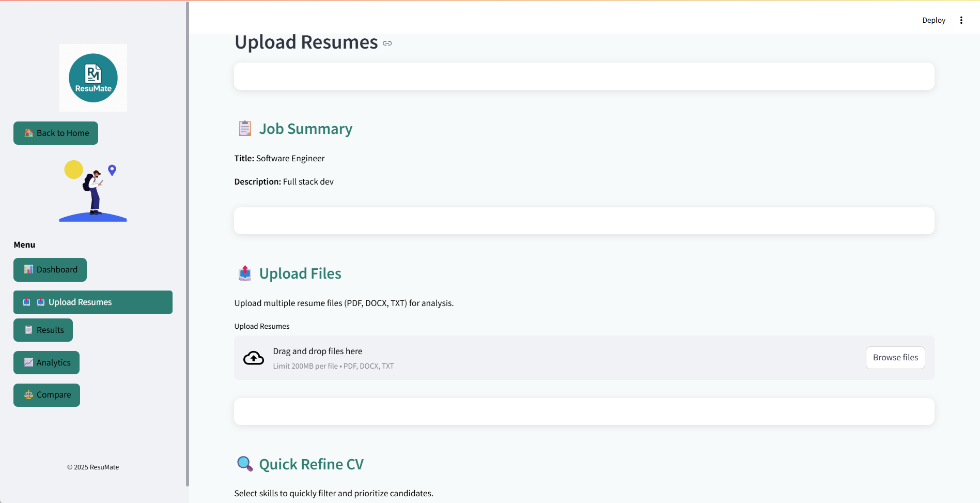Image resolution: width=980 pixels, height=503 pixels.
Task: Click the Deploy button
Action: click(x=934, y=20)
